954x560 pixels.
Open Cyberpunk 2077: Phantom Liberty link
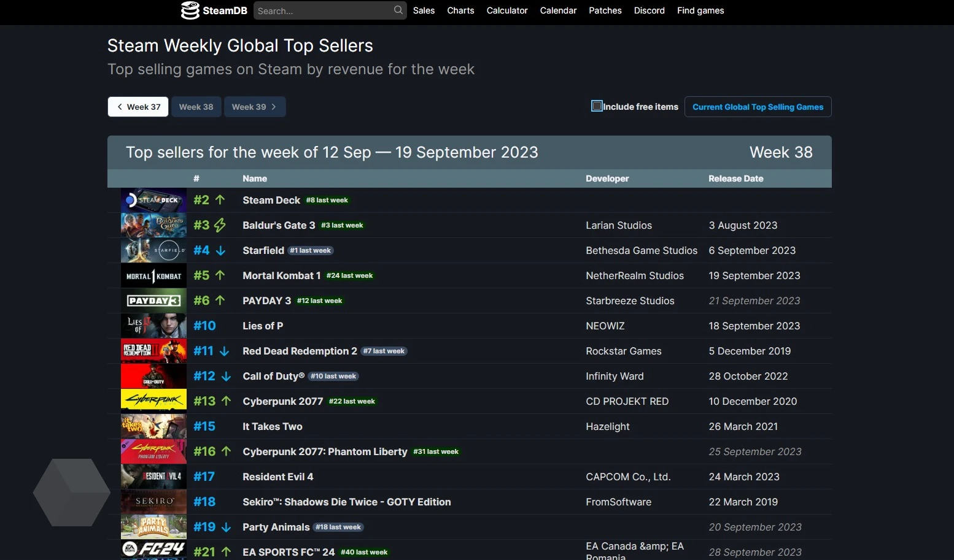(x=325, y=451)
